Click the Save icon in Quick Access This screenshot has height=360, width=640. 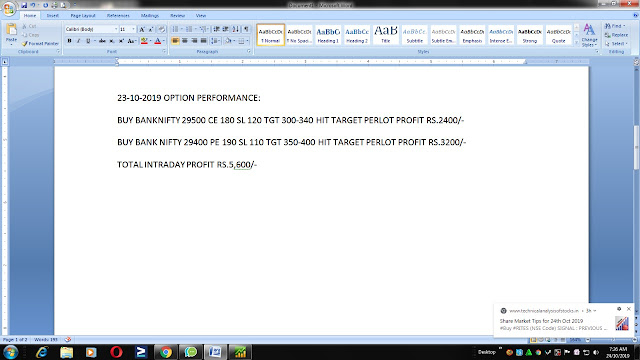(x=24, y=5)
